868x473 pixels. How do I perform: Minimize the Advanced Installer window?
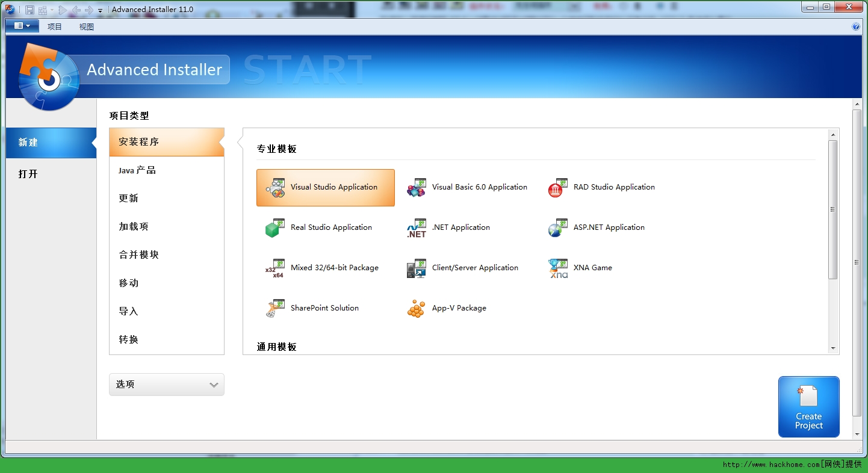tap(810, 7)
